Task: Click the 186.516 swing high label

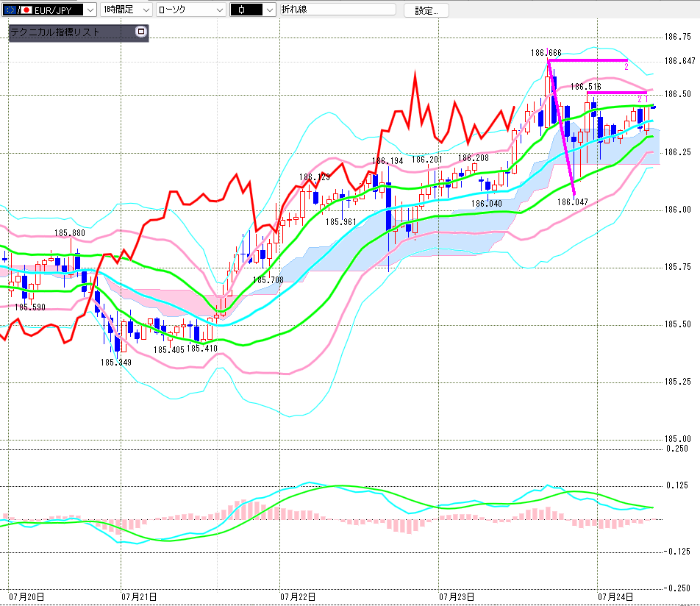Action: click(x=586, y=87)
